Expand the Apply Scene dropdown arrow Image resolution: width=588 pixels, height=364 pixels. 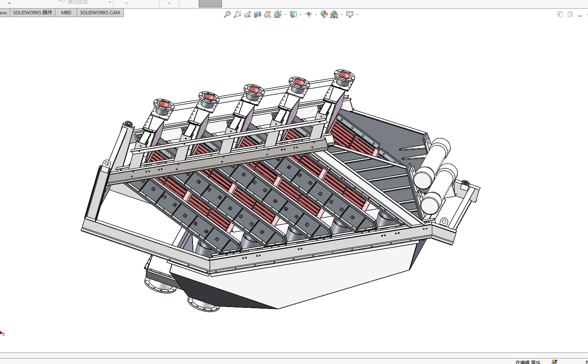tap(342, 15)
